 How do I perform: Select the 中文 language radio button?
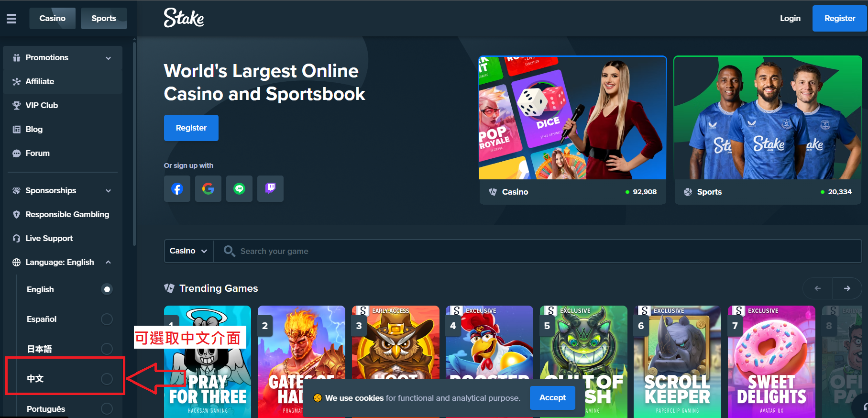107,379
